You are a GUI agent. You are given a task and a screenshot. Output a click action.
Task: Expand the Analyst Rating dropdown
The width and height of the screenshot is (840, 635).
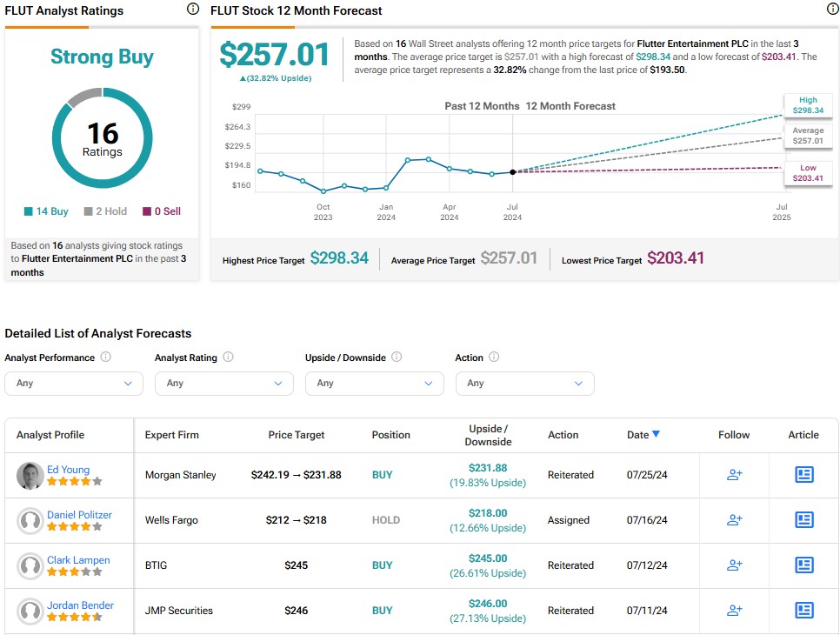coord(223,384)
